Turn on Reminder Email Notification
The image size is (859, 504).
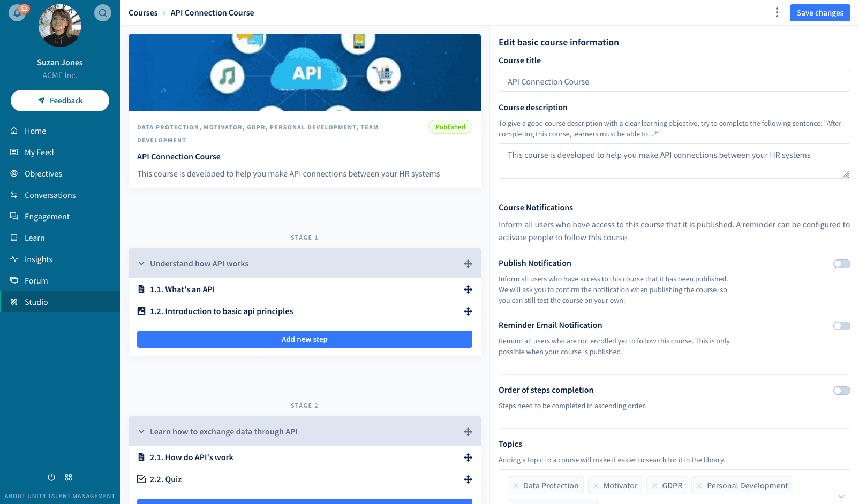(841, 325)
